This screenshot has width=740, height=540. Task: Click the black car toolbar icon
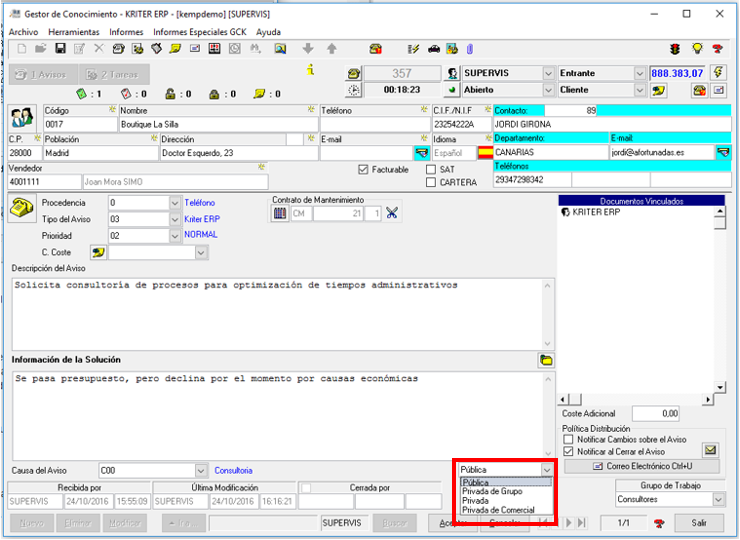click(x=434, y=49)
